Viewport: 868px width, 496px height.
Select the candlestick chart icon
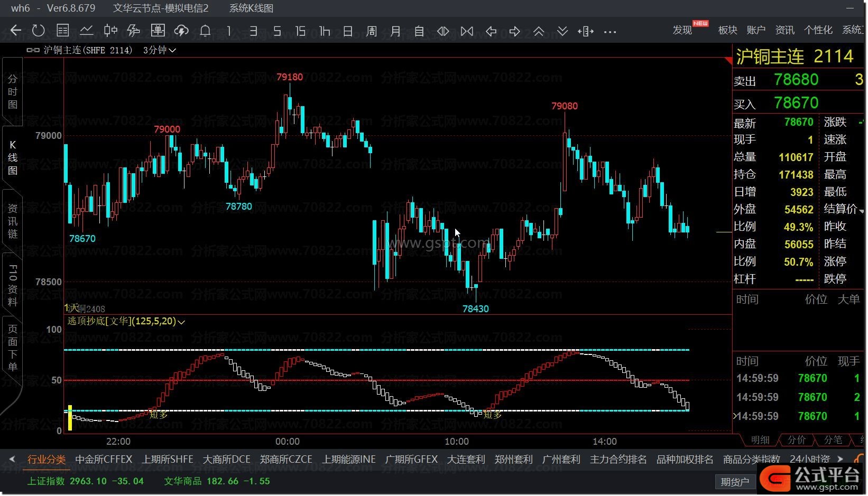(x=110, y=31)
